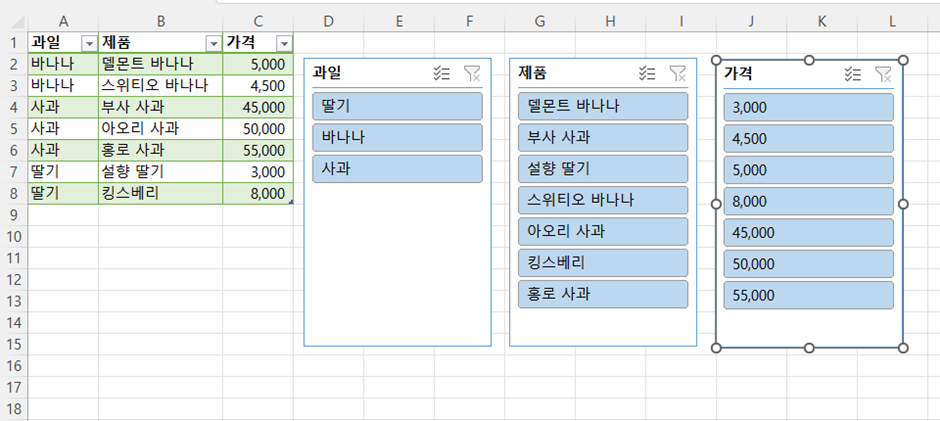This screenshot has width=940, height=421.
Task: Toggle multi-select in the 과일 slicer
Action: [x=442, y=74]
